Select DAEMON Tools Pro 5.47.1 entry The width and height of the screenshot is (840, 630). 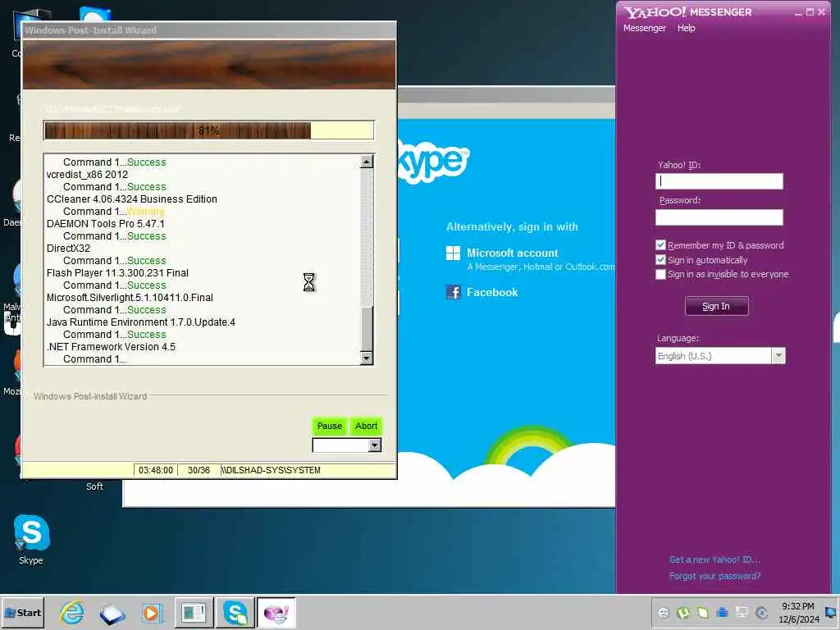[x=106, y=224]
